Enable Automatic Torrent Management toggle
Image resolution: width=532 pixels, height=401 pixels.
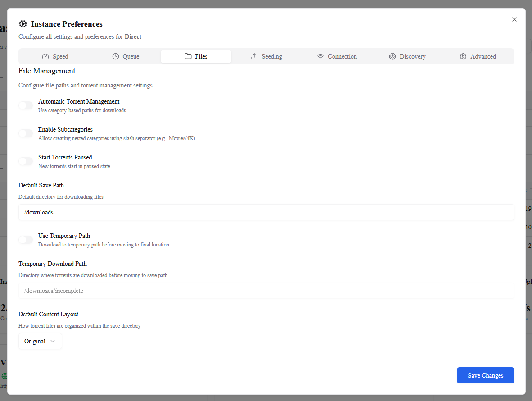(x=26, y=105)
